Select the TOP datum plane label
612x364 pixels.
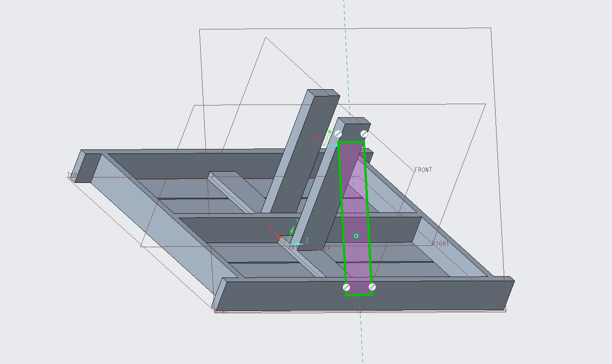click(x=72, y=175)
